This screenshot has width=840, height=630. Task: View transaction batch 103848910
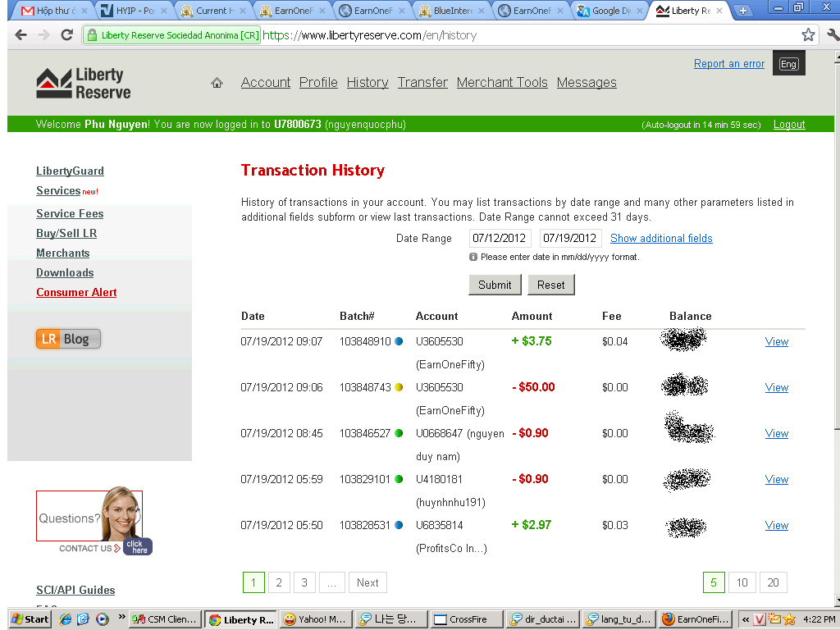776,341
